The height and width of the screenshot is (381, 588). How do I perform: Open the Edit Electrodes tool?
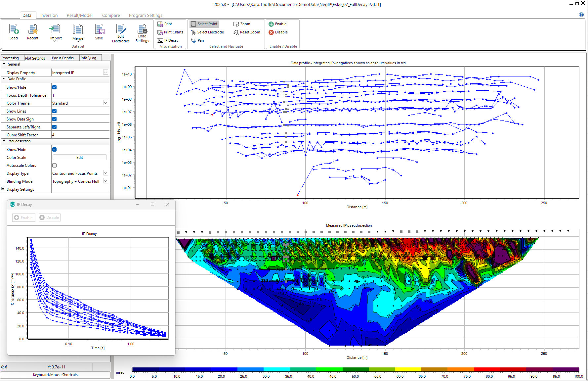coord(121,29)
